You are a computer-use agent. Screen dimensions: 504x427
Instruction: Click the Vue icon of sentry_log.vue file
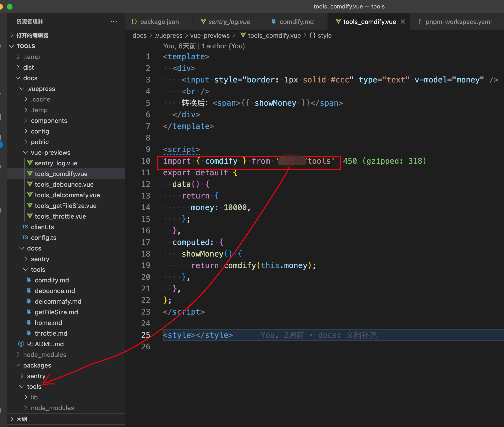tap(30, 163)
